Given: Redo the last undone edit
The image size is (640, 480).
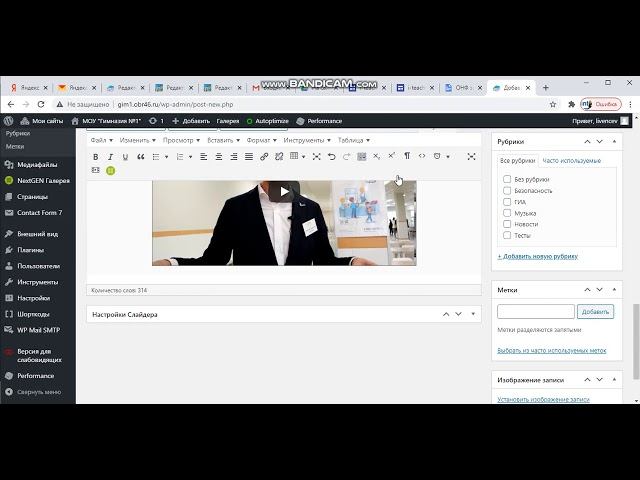Looking at the screenshot, I should pos(347,157).
